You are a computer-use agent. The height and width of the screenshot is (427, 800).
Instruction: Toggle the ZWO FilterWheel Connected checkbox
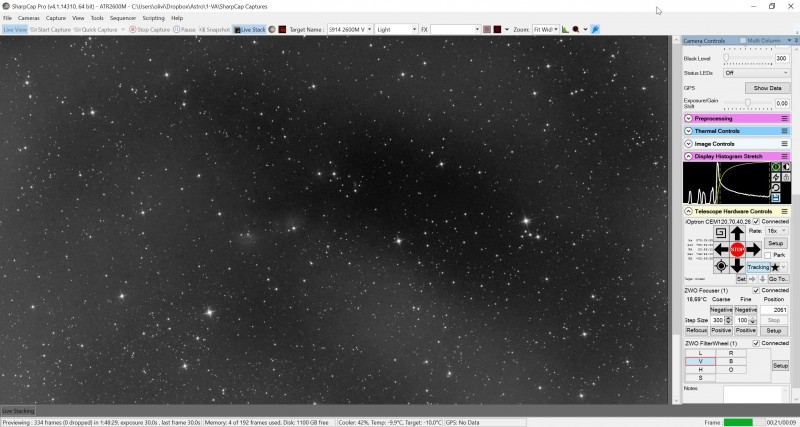[x=756, y=343]
